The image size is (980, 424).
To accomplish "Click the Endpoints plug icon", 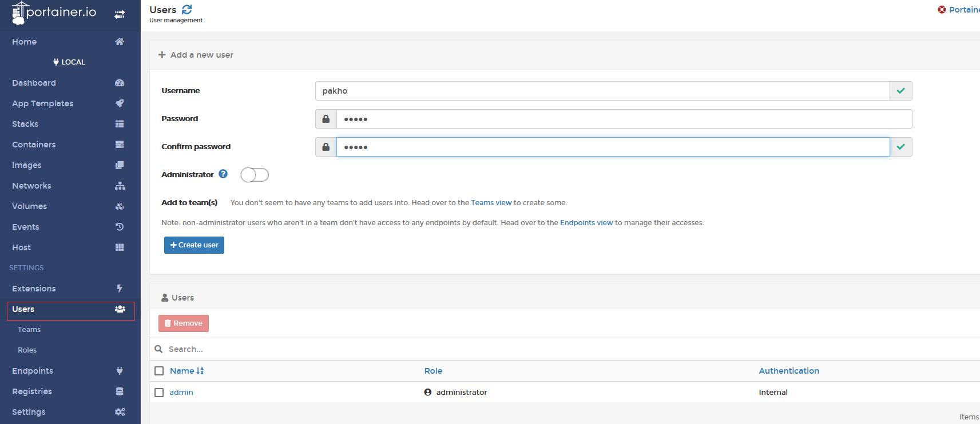I will point(120,371).
